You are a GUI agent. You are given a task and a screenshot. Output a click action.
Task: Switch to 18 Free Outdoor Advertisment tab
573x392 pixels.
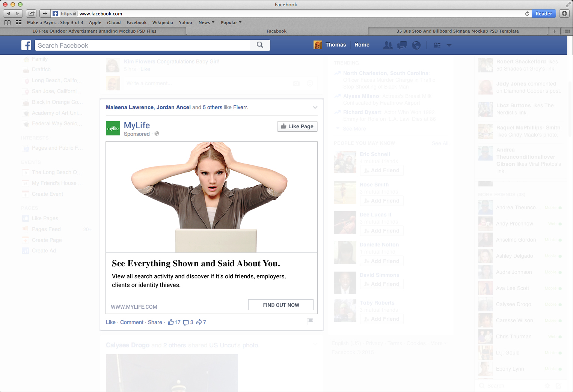click(94, 31)
